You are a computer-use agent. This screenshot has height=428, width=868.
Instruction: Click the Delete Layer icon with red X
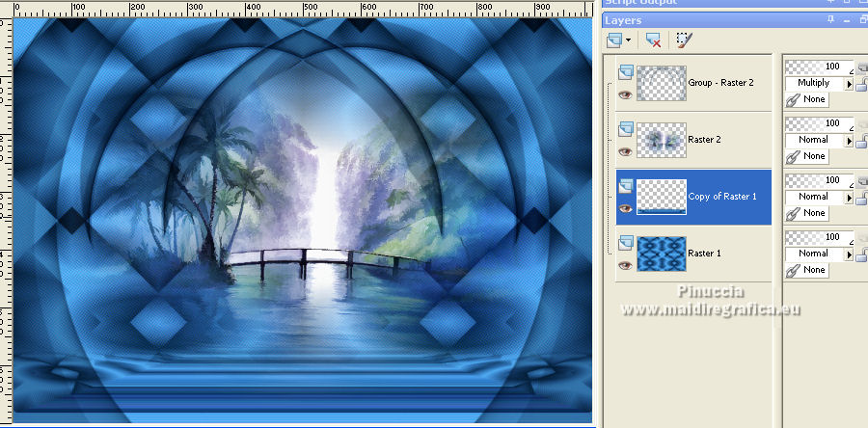[654, 40]
